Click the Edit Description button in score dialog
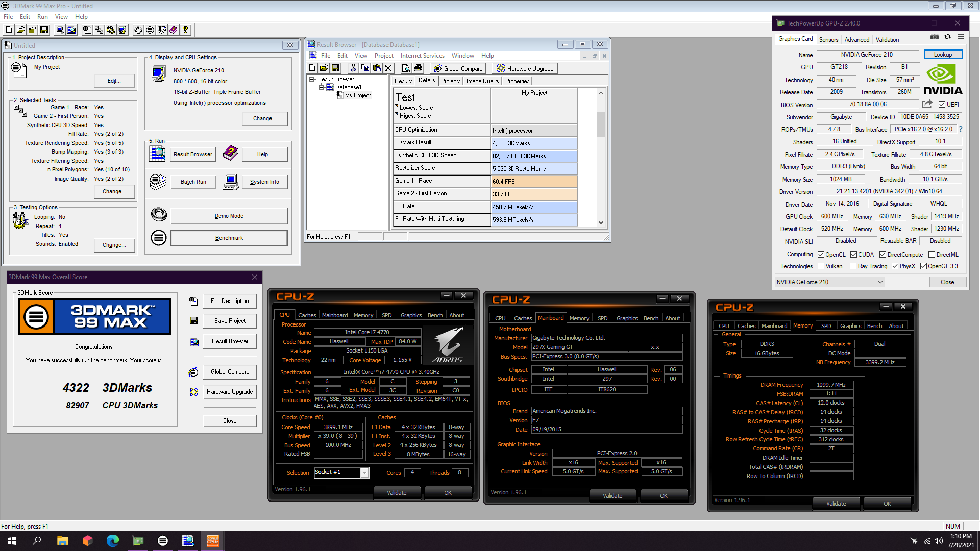Image resolution: width=980 pixels, height=551 pixels. [230, 301]
